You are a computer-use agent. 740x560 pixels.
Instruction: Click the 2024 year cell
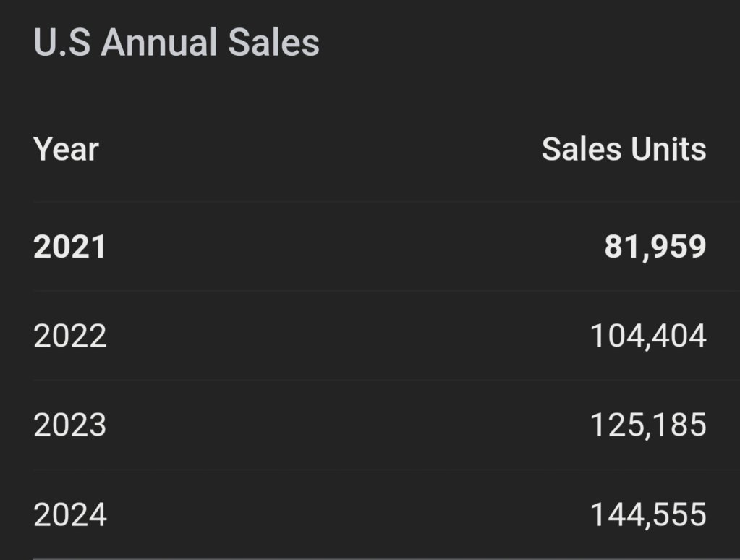click(x=70, y=514)
